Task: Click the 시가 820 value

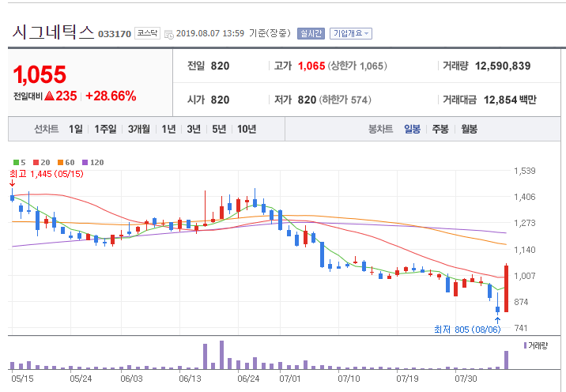Action: coord(220,100)
